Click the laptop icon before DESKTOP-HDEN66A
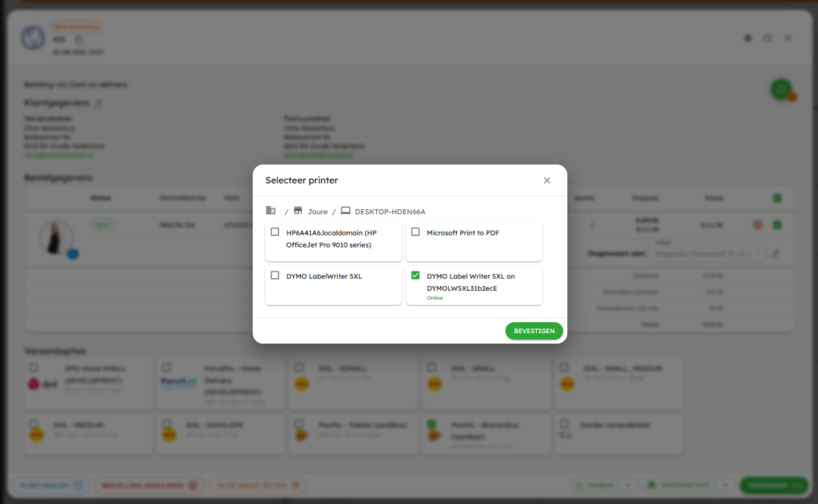 pos(345,210)
